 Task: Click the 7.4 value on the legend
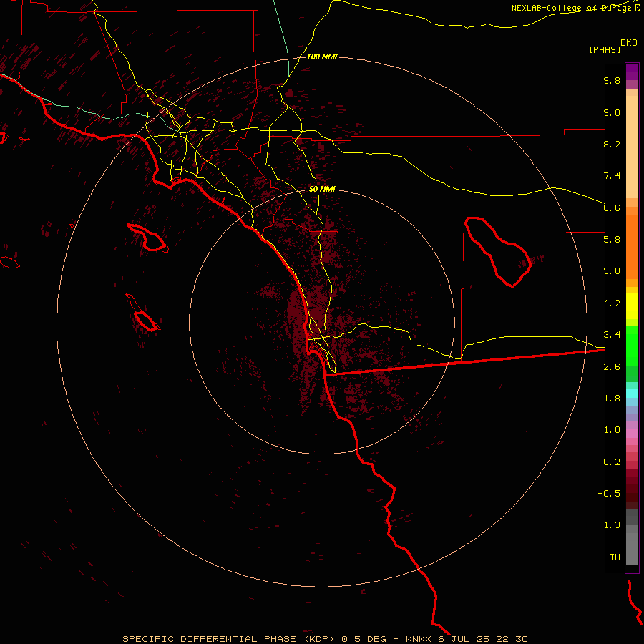pyautogui.click(x=612, y=176)
